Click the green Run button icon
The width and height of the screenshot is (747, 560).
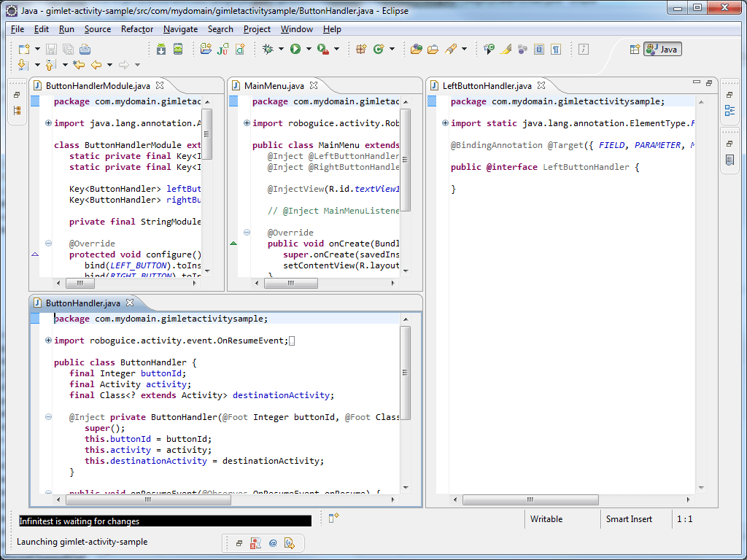coord(295,49)
